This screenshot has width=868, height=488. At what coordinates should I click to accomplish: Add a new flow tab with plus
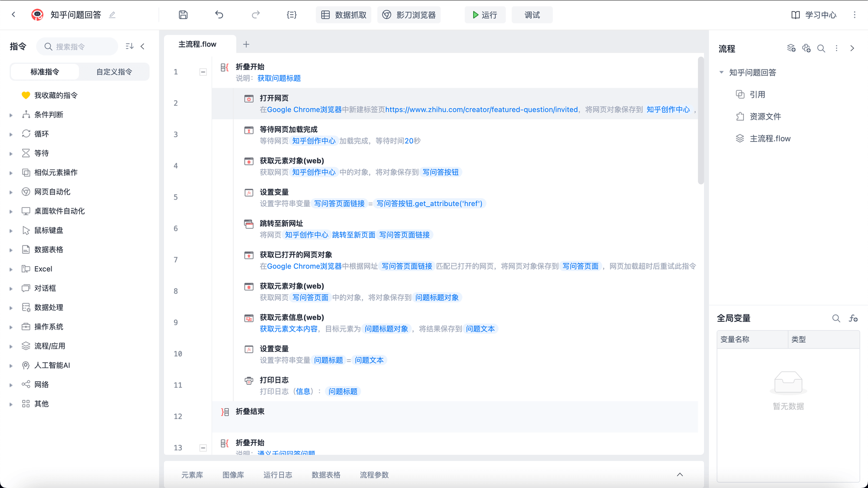coord(246,44)
